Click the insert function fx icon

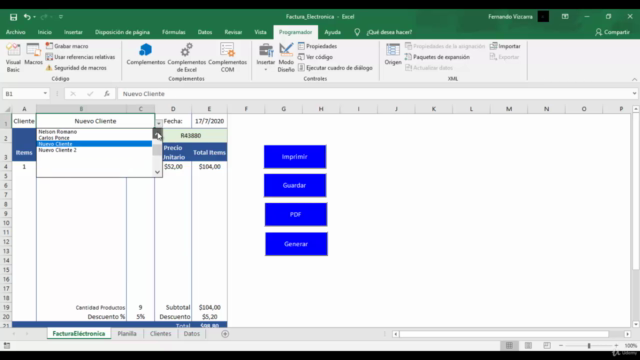pyautogui.click(x=107, y=94)
